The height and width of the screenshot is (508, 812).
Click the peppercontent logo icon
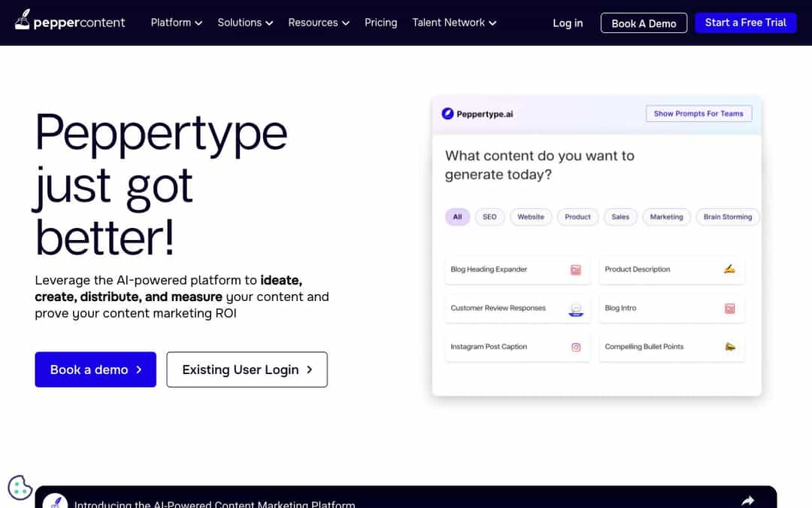(x=23, y=20)
